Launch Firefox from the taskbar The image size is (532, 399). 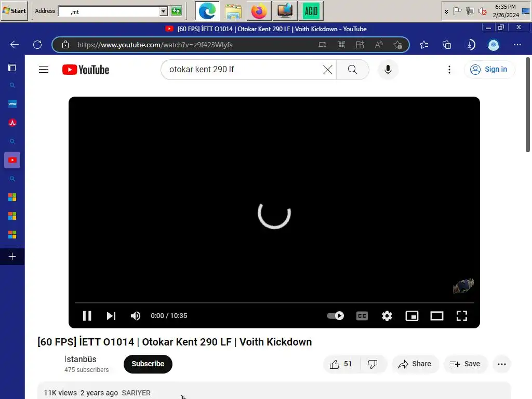[259, 11]
